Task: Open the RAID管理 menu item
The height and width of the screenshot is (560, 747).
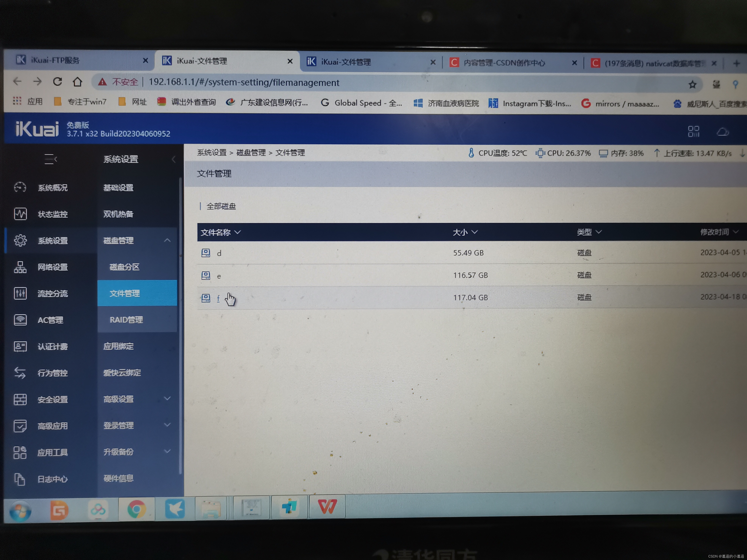Action: point(126,320)
